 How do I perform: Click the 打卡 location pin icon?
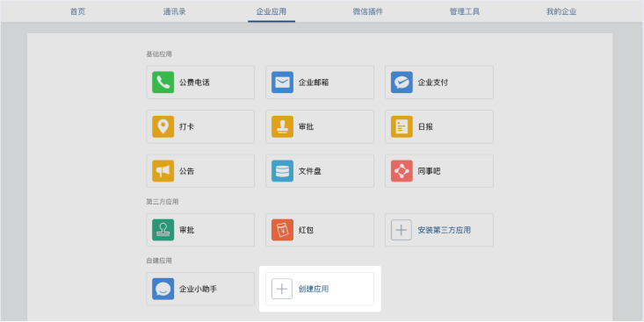coord(163,126)
